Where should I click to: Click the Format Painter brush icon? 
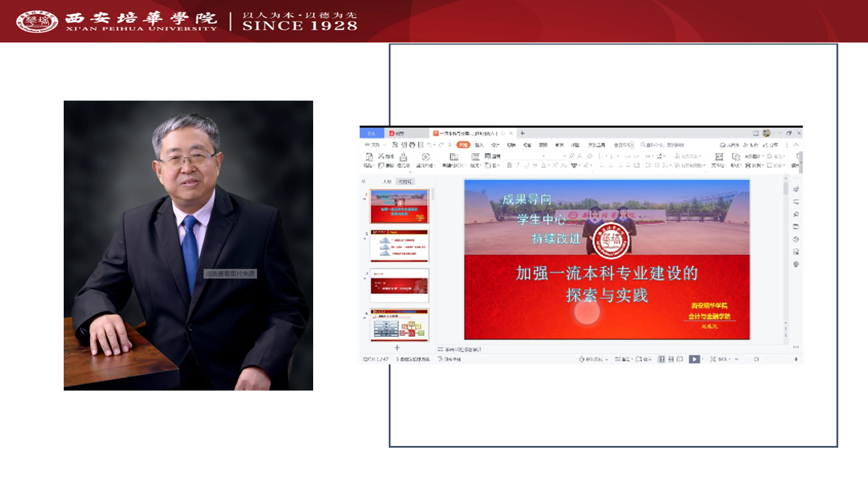pyautogui.click(x=403, y=157)
